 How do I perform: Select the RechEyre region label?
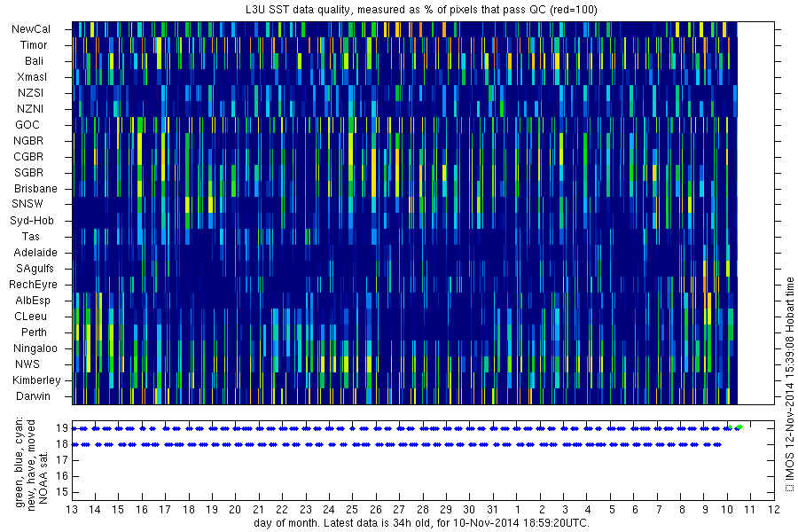33,285
